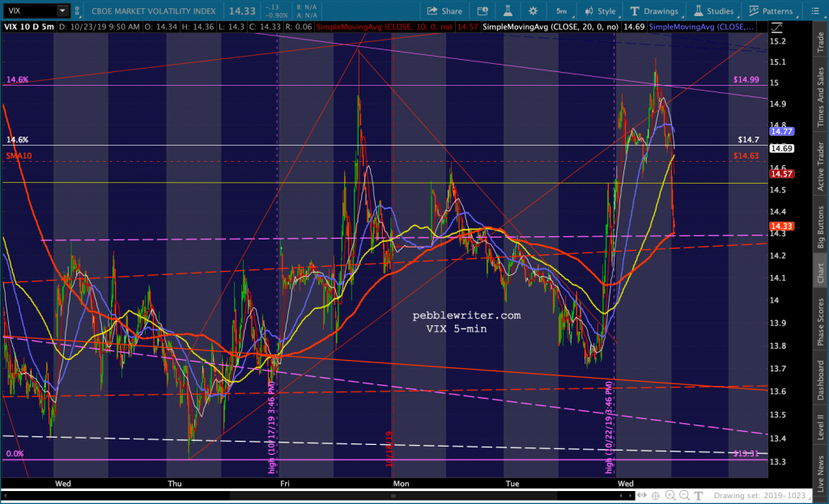Toggle the auto-scroll arrows icon at bottom
The height and width of the screenshot is (504, 829).
641,496
